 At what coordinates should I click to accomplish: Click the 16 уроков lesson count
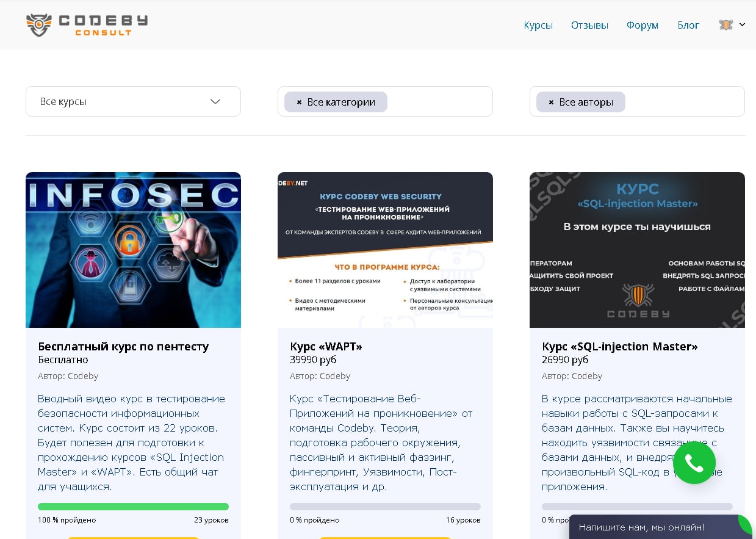click(463, 520)
